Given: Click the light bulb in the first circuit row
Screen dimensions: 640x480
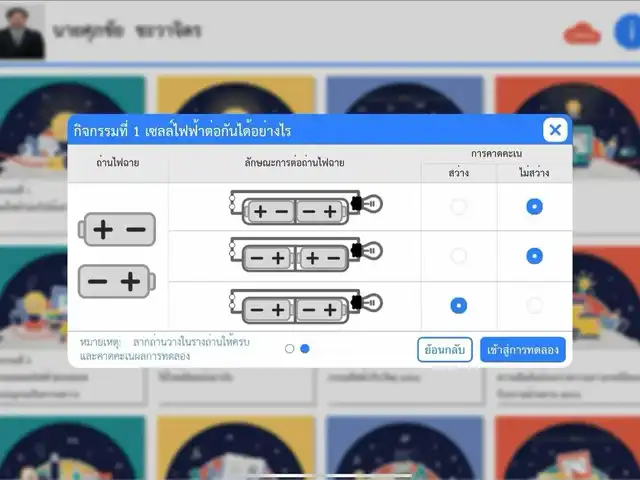Looking at the screenshot, I should pyautogui.click(x=367, y=205).
